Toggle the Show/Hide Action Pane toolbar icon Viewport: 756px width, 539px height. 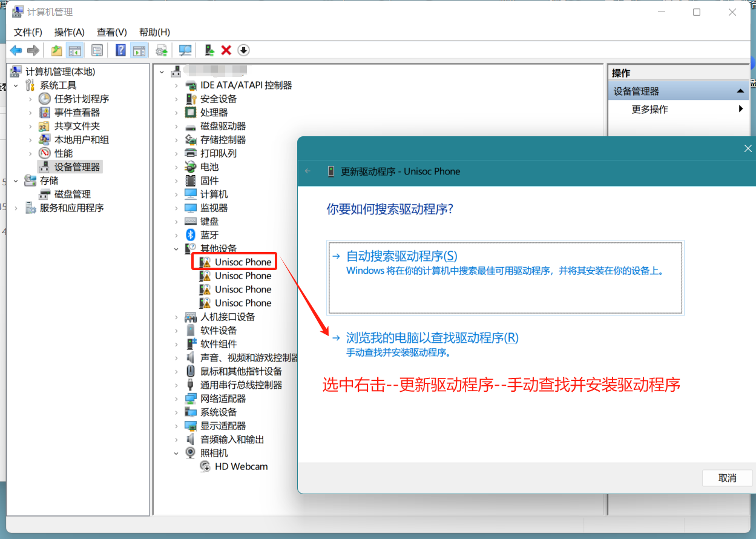point(139,50)
